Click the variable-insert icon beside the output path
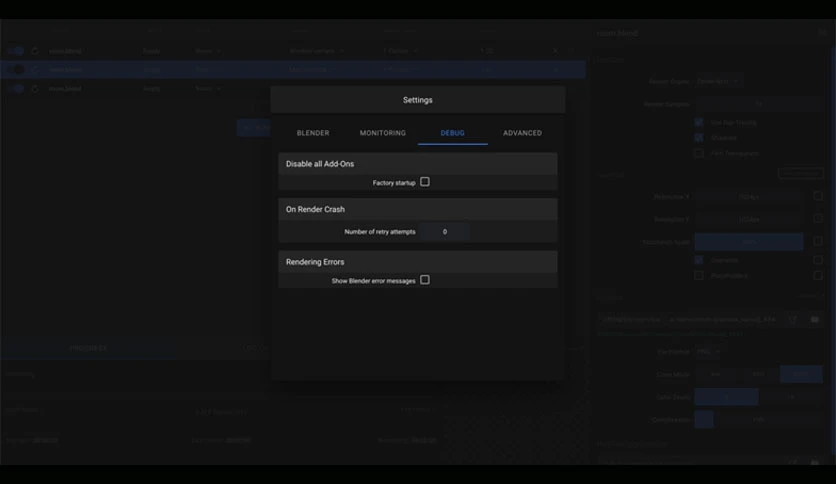Viewport: 836px width, 484px height. point(793,319)
